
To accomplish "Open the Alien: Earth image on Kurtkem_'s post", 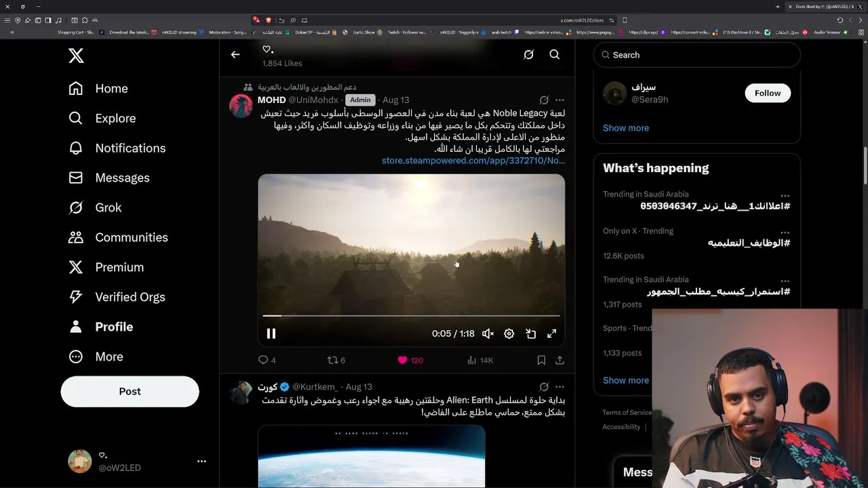I will pyautogui.click(x=372, y=456).
